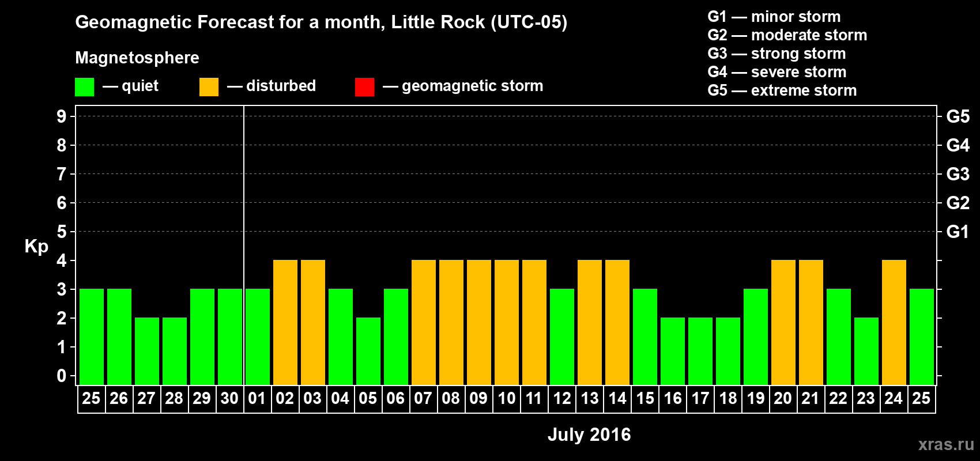The height and width of the screenshot is (461, 980).
Task: Click the G5 label on right axis
Action: click(958, 116)
